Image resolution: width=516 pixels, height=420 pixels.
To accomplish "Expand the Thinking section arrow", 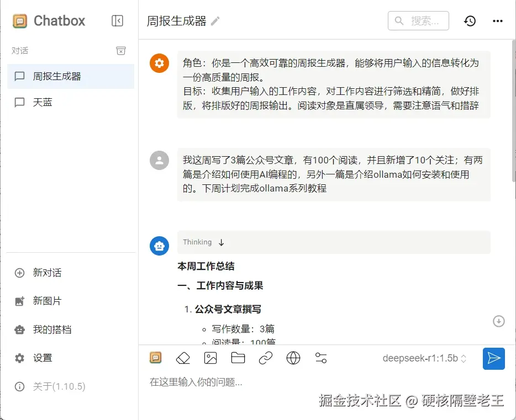I will point(222,242).
